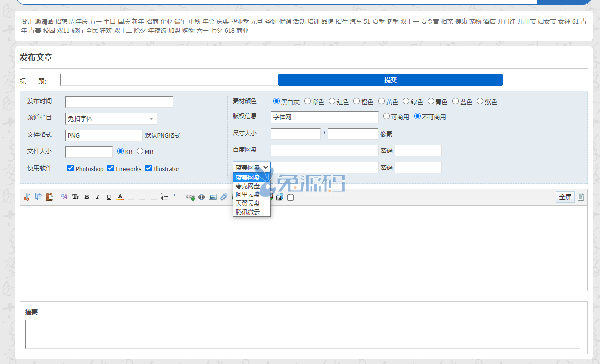Screen dimensions: 600x364
Task: Open the font color A icon
Action: [120, 197]
